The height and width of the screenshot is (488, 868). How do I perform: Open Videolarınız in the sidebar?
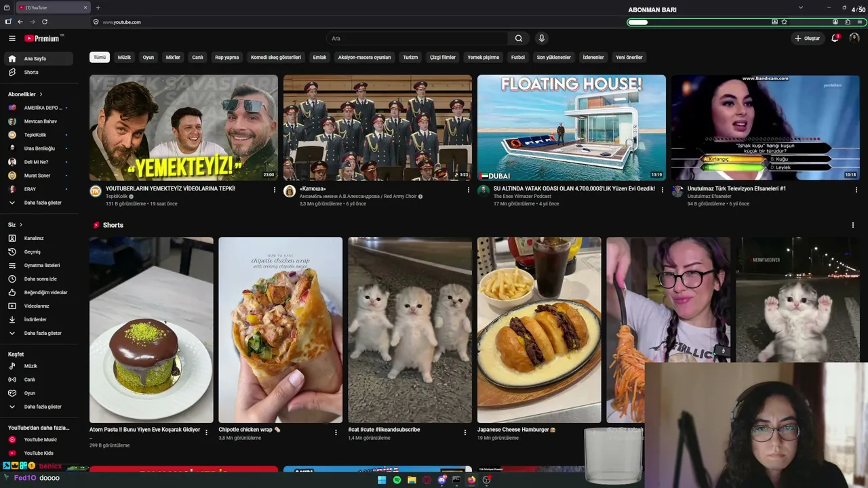point(38,306)
